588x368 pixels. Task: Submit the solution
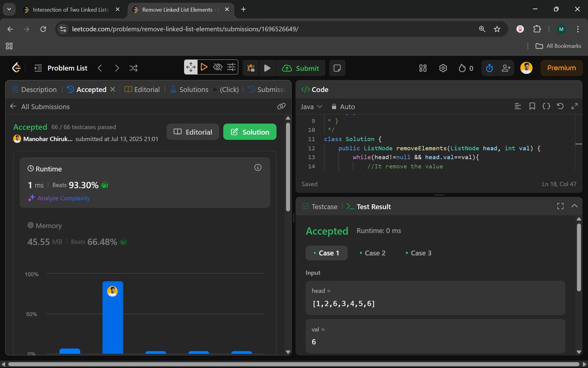[x=301, y=68]
